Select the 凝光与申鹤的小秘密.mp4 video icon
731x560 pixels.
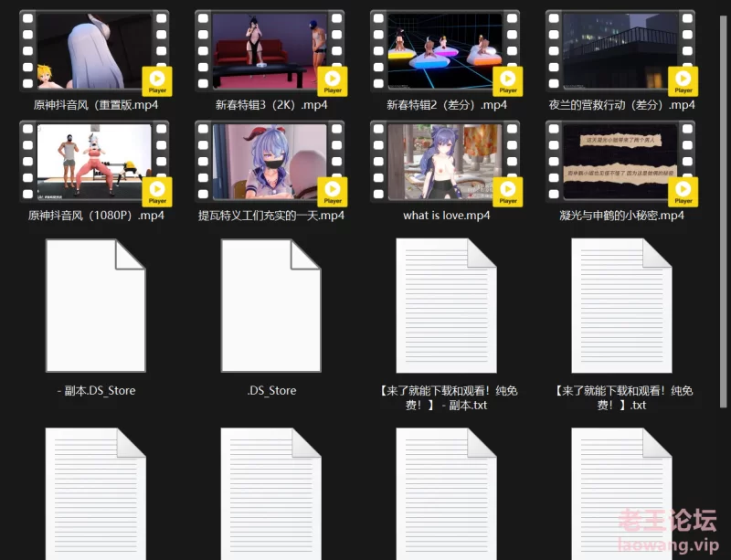tap(621, 162)
